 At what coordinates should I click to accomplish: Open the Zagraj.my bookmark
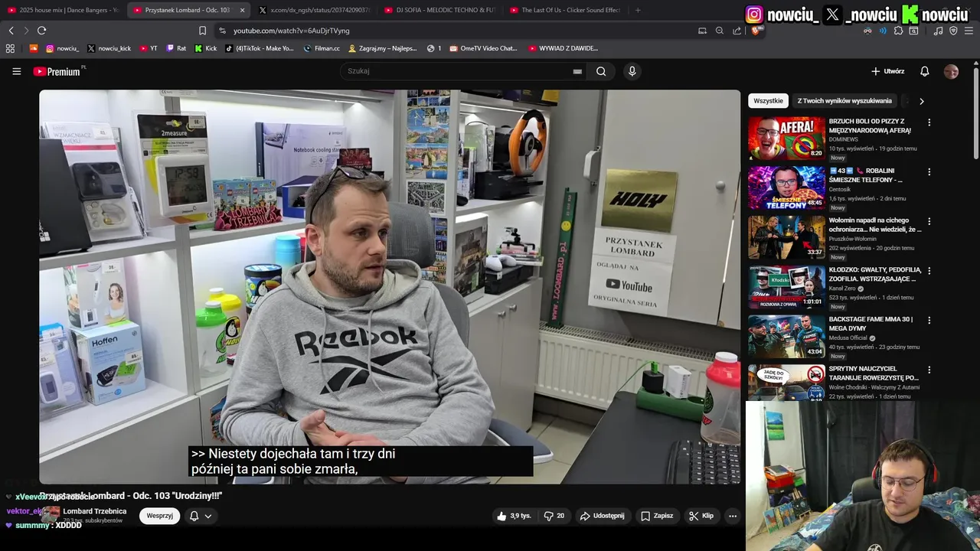coord(382,48)
